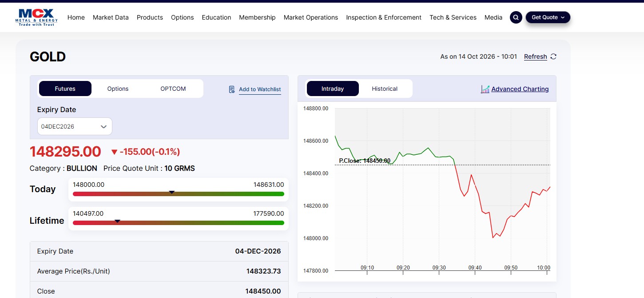Image resolution: width=644 pixels, height=298 pixels.
Task: Go to the Home menu item
Action: (76, 17)
